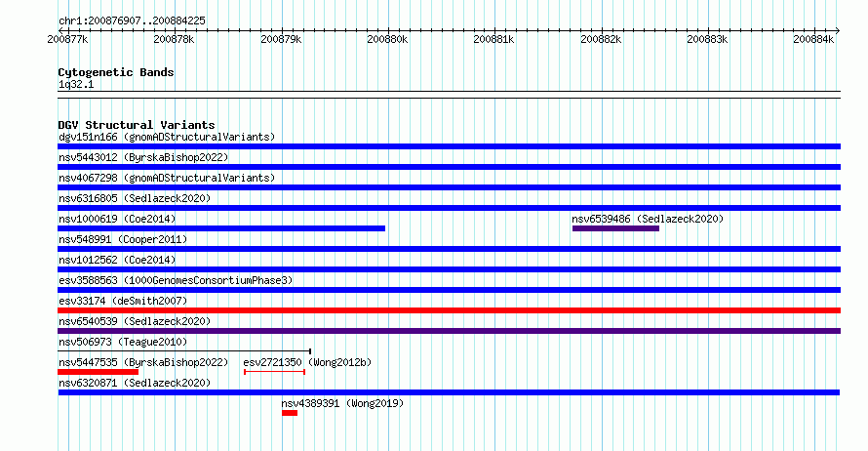
Task: Click the DGV Structural Variants track title
Action: pos(137,125)
